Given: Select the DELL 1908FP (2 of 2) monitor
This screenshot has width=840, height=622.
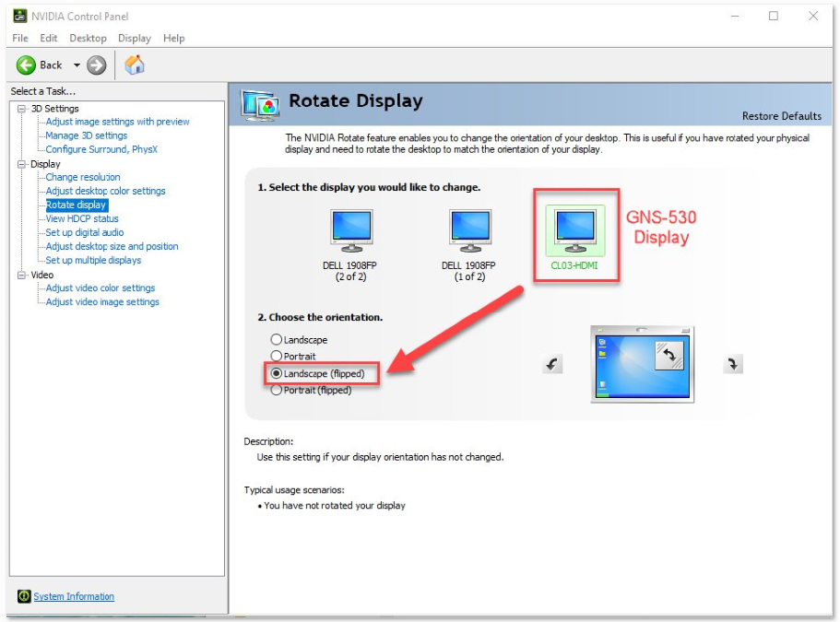Looking at the screenshot, I should [x=351, y=231].
